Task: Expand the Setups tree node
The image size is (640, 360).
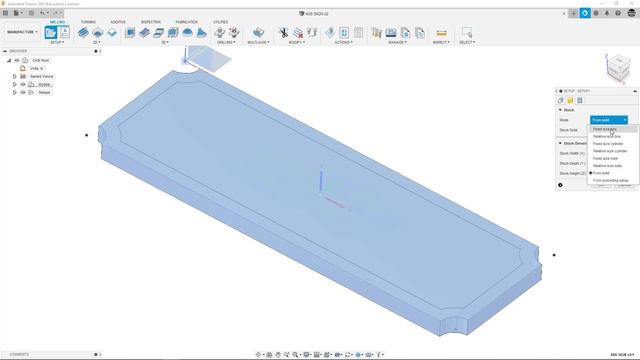Action: (x=15, y=93)
